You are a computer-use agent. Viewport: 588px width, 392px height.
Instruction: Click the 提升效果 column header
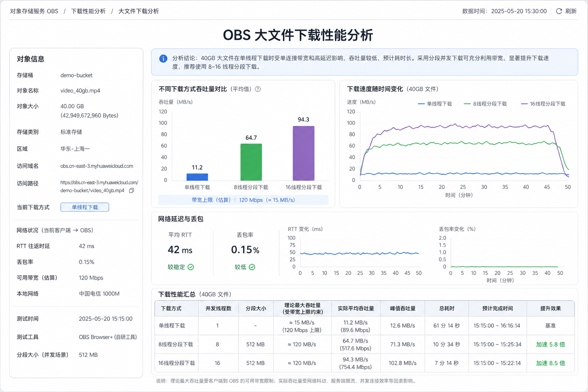coord(550,308)
